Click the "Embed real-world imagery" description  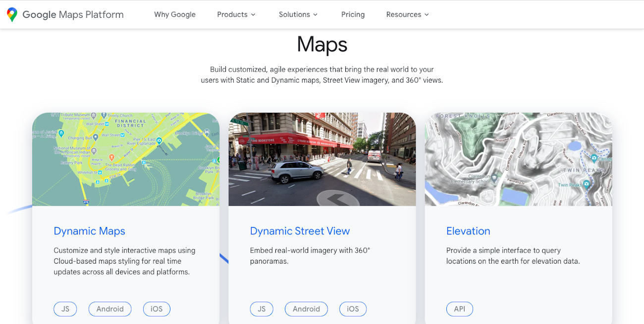pyautogui.click(x=310, y=256)
